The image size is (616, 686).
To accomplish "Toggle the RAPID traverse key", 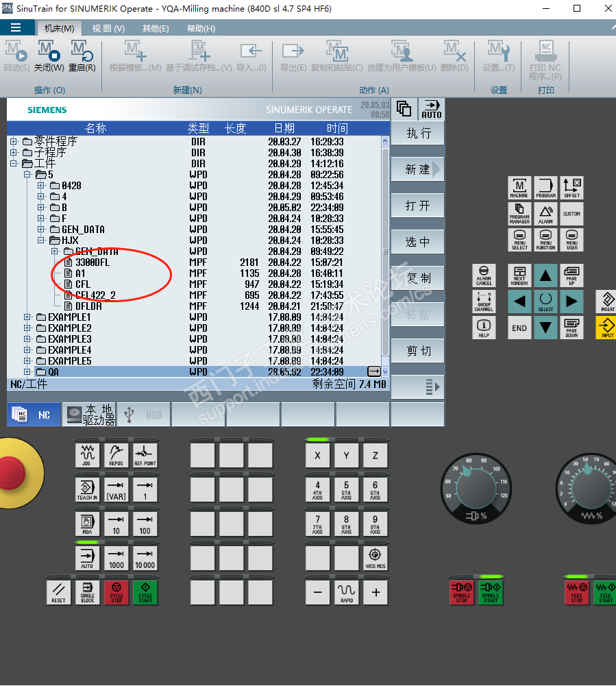I will (347, 593).
